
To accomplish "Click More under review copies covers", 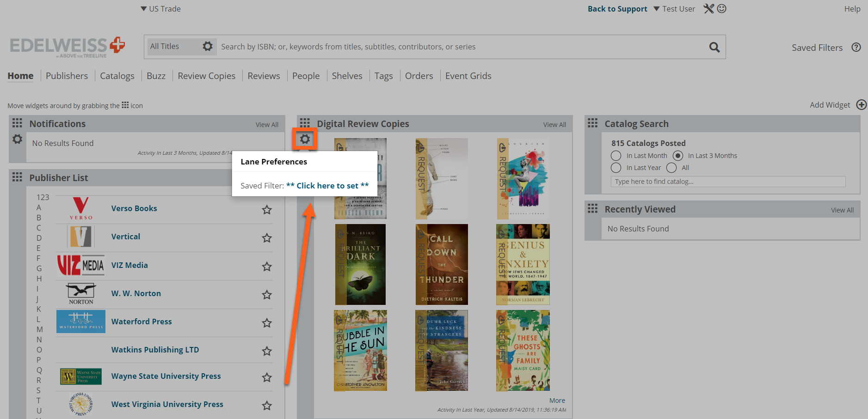I will 557,401.
